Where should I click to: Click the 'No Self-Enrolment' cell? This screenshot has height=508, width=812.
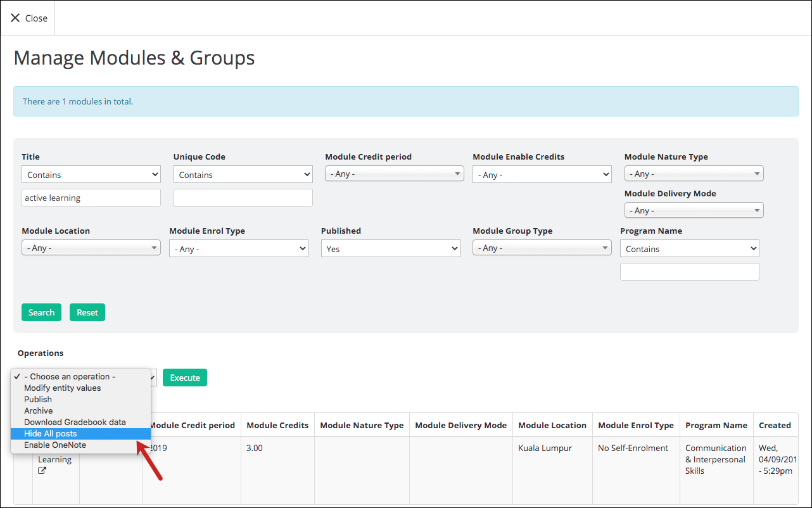point(633,448)
